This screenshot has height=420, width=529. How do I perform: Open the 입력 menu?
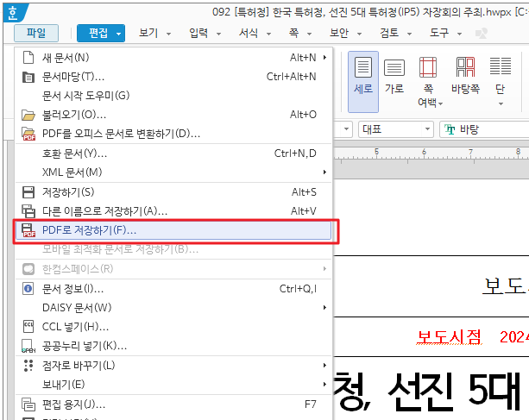[198, 33]
